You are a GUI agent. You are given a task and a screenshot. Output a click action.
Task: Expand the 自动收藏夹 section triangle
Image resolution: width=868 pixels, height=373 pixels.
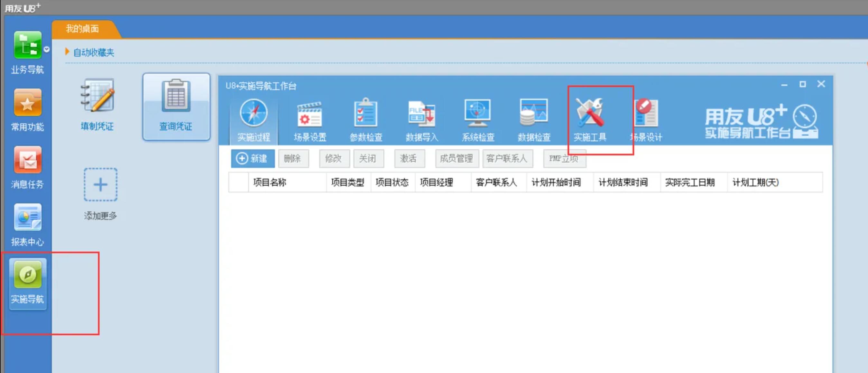[x=67, y=52]
